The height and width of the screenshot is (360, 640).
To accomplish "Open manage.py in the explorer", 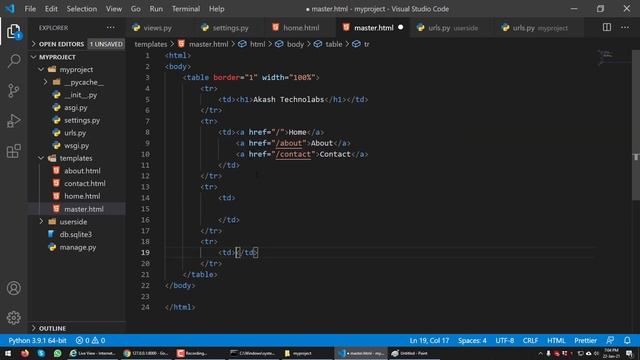I will point(77,247).
